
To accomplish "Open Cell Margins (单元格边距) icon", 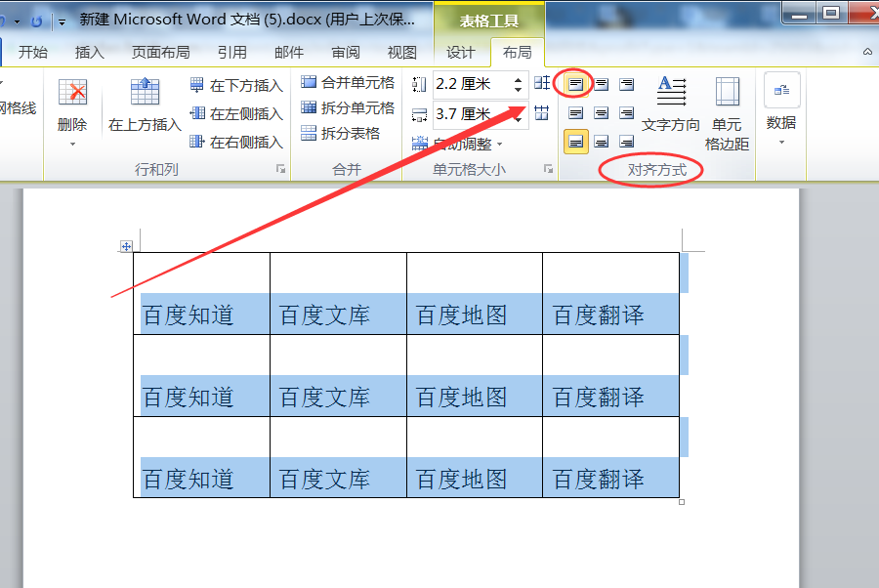I will [x=727, y=92].
